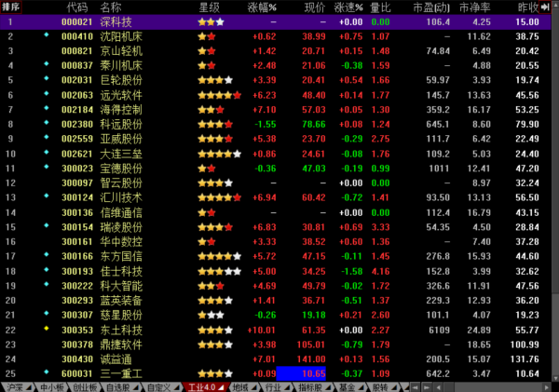Select stock code 300097
The height and width of the screenshot is (392, 559).
(77, 182)
